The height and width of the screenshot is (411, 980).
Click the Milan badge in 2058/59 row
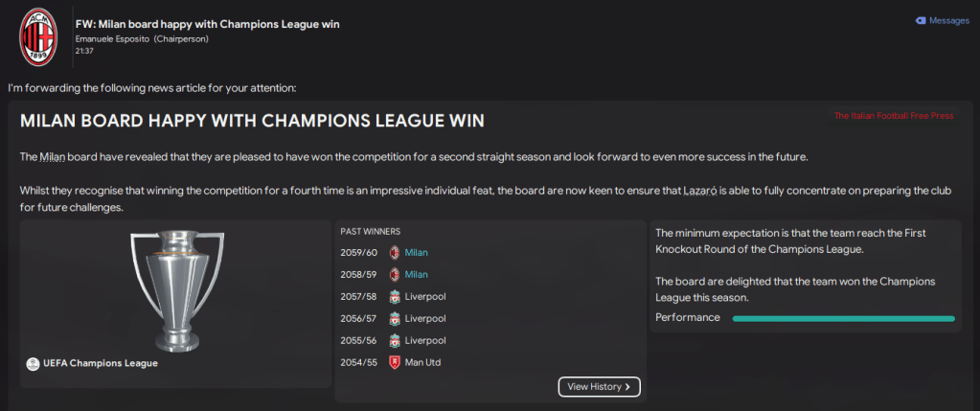coord(394,275)
